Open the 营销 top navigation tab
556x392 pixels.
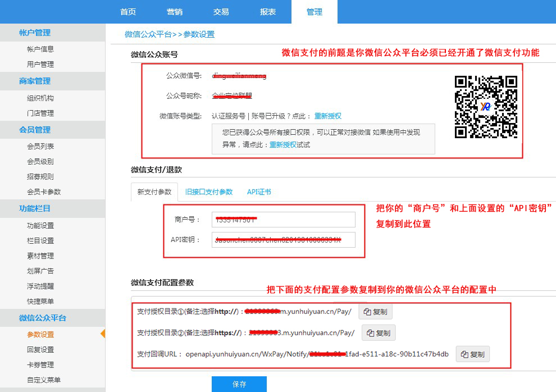[175, 12]
